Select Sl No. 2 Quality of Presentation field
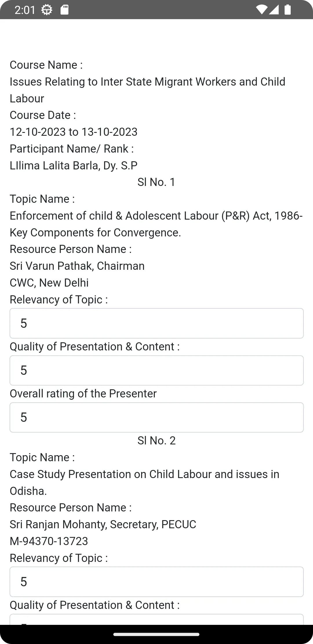Image resolution: width=313 pixels, height=644 pixels. (x=156, y=620)
